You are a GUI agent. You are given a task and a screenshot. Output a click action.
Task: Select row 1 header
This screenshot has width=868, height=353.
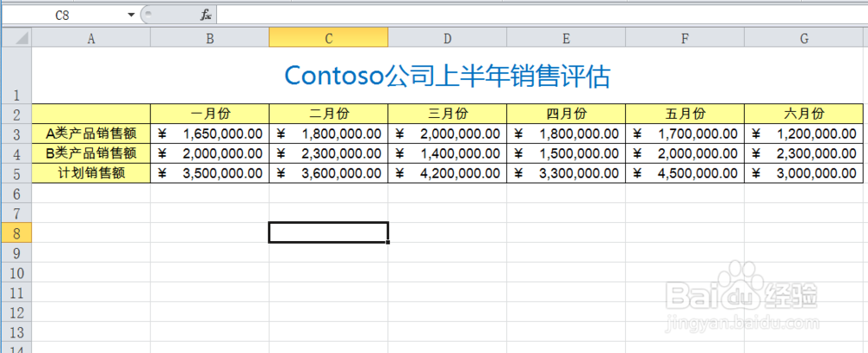[16, 75]
